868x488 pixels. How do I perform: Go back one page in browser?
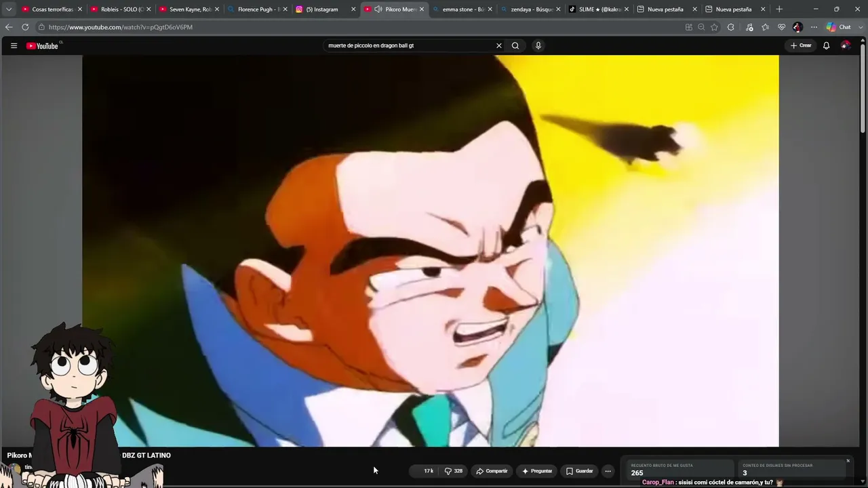tap(9, 27)
